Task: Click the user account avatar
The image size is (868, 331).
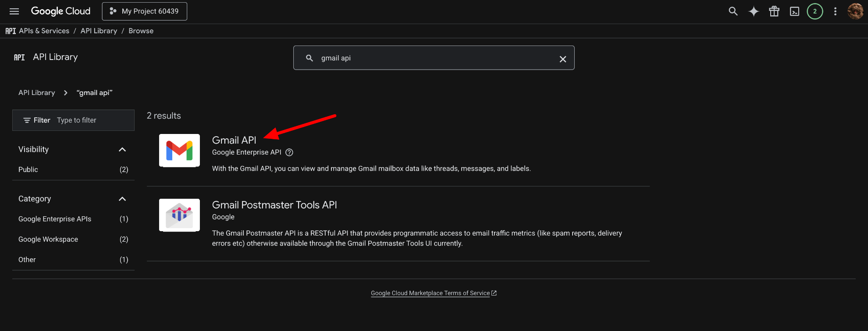Action: 855,11
